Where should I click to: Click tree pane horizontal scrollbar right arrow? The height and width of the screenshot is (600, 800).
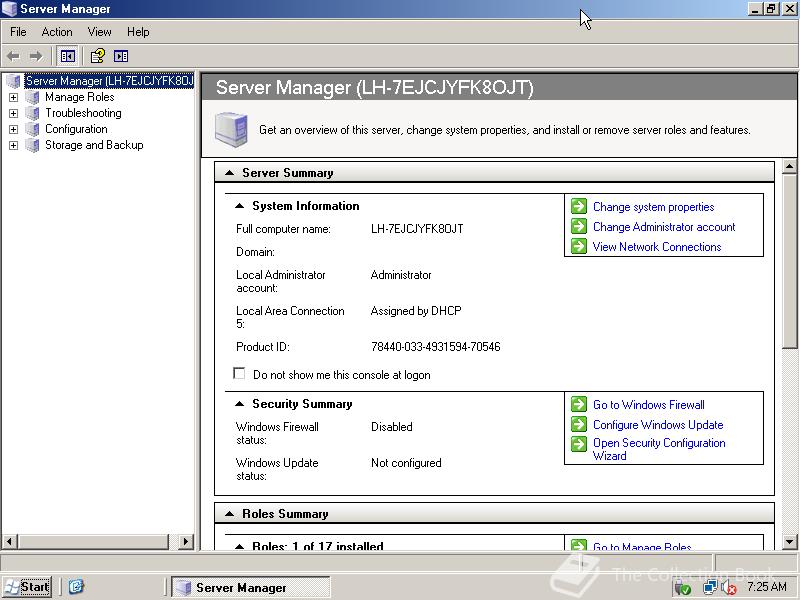(x=186, y=541)
